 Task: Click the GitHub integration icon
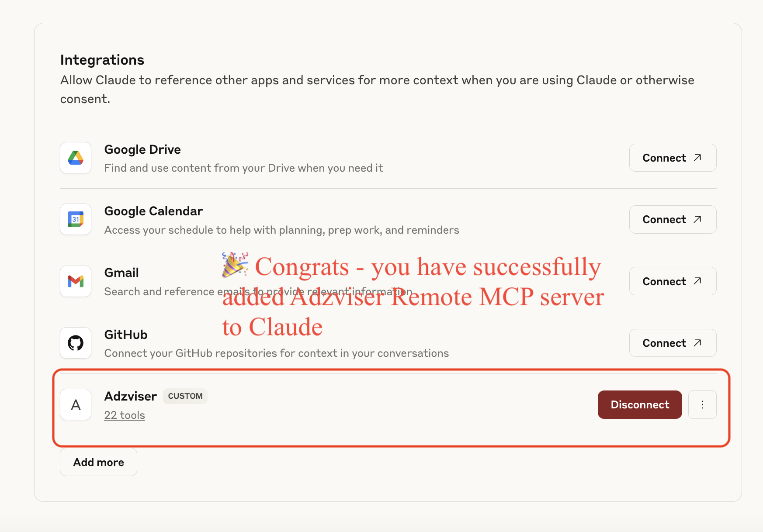75,343
